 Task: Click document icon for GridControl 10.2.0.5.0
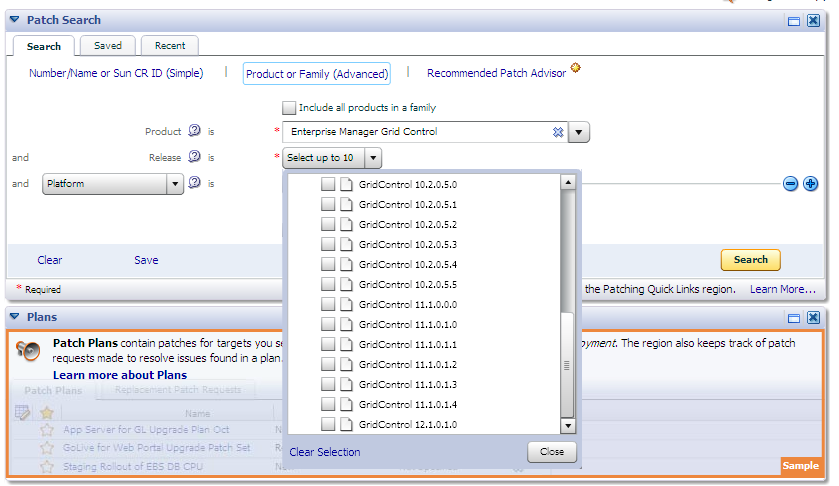347,185
